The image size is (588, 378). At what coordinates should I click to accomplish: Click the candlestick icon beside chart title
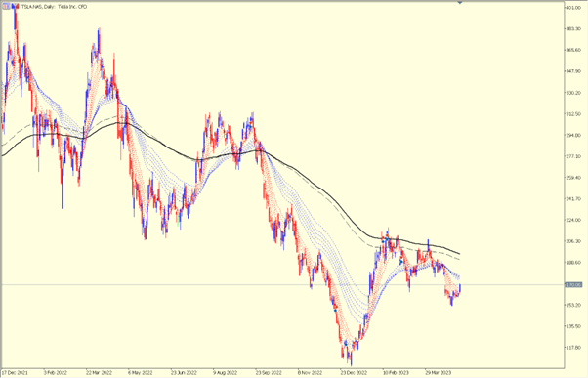(x=15, y=7)
